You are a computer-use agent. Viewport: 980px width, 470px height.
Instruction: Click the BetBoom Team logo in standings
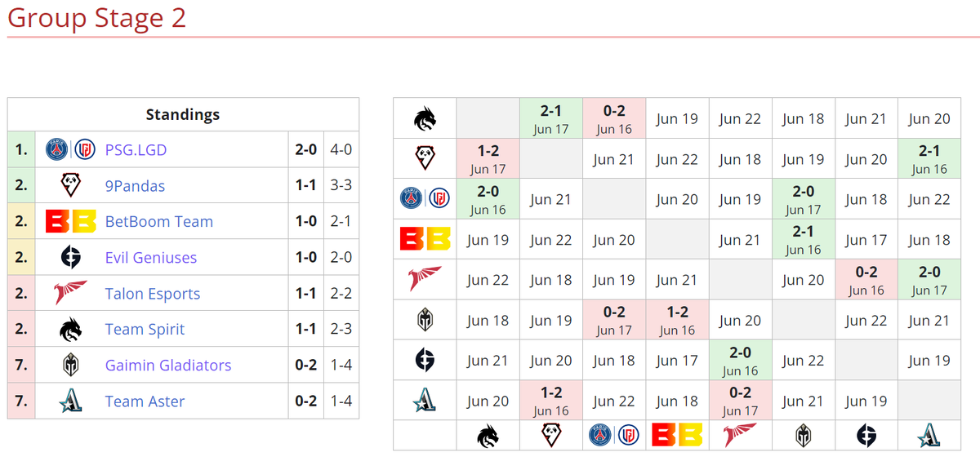pyautogui.click(x=71, y=222)
